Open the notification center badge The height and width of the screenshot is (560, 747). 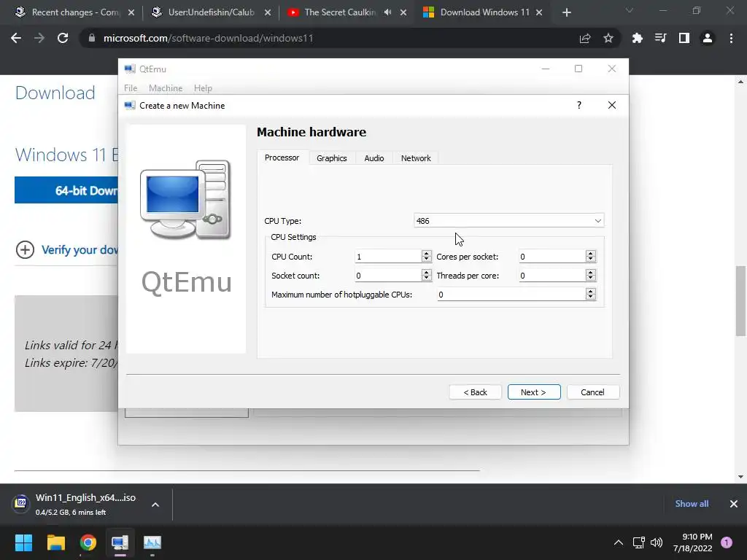(x=727, y=542)
